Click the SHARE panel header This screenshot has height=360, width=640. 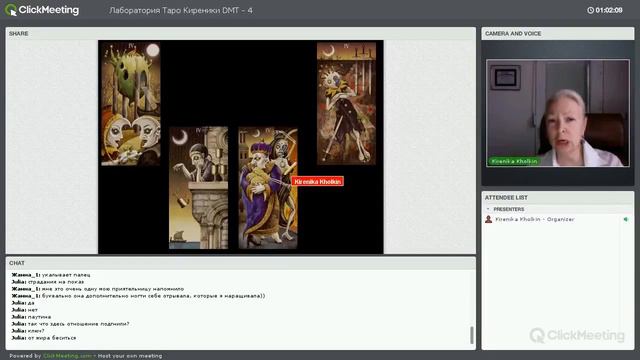[241, 33]
